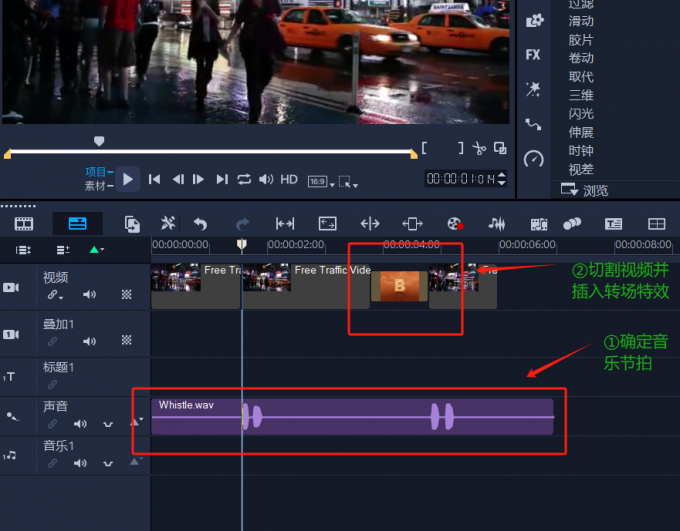Open the 16:9 aspect ratio dropdown
The width and height of the screenshot is (680, 531).
tap(317, 180)
